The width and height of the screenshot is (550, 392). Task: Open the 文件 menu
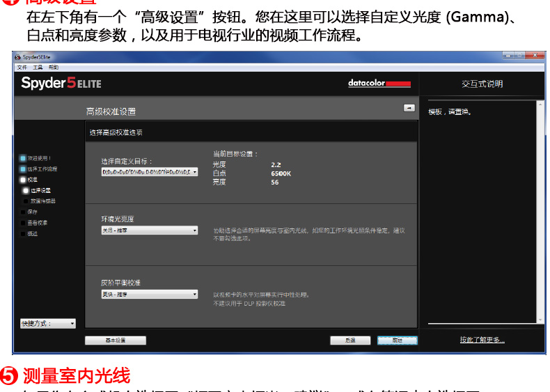click(22, 68)
